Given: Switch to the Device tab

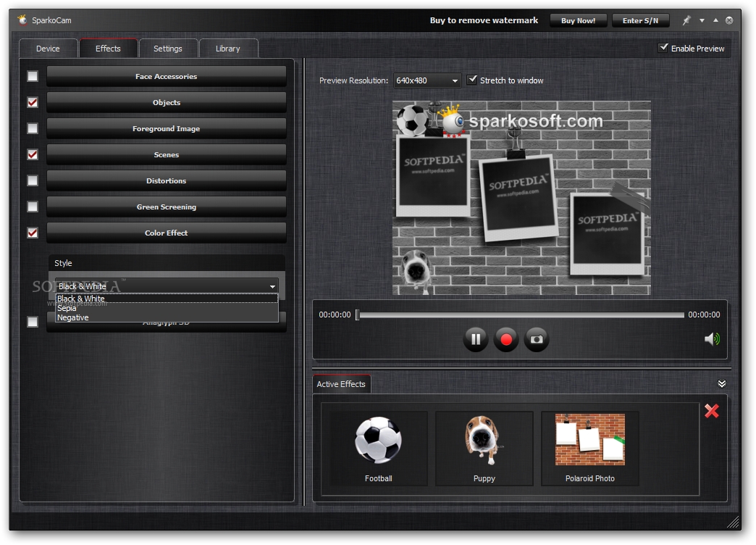Looking at the screenshot, I should [x=48, y=49].
